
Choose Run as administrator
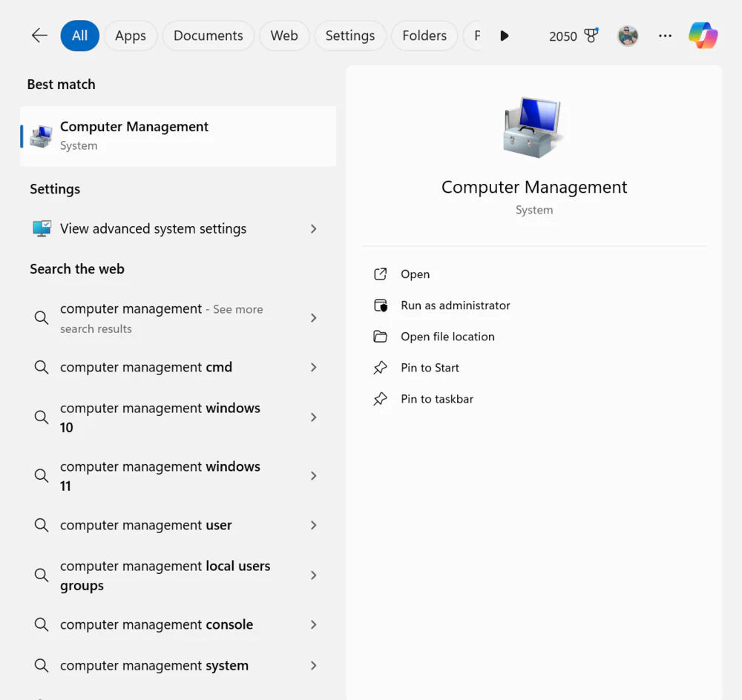click(456, 306)
